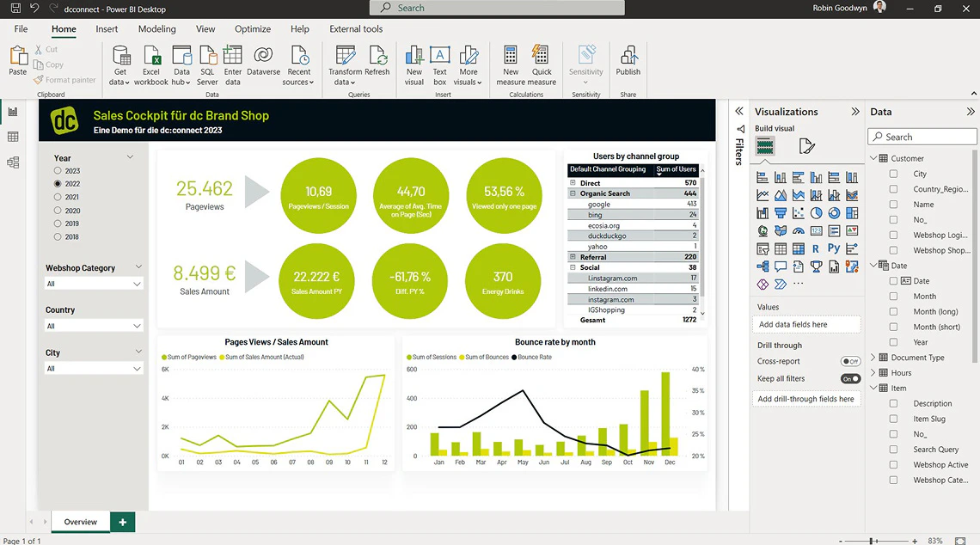
Task: Open the Format visual tab icon
Action: pyautogui.click(x=806, y=146)
